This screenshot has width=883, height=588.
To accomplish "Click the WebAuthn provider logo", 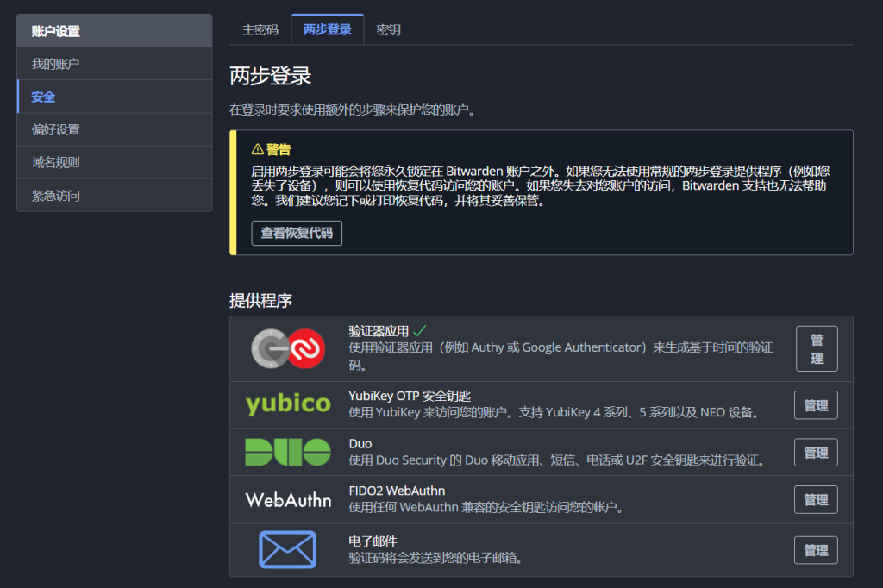I will pyautogui.click(x=287, y=498).
